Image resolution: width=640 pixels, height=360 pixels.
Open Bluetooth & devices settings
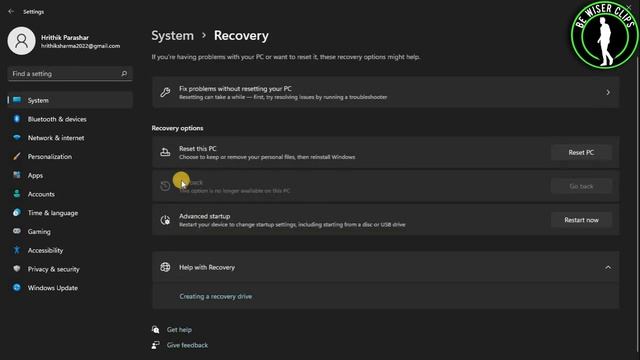point(70,119)
